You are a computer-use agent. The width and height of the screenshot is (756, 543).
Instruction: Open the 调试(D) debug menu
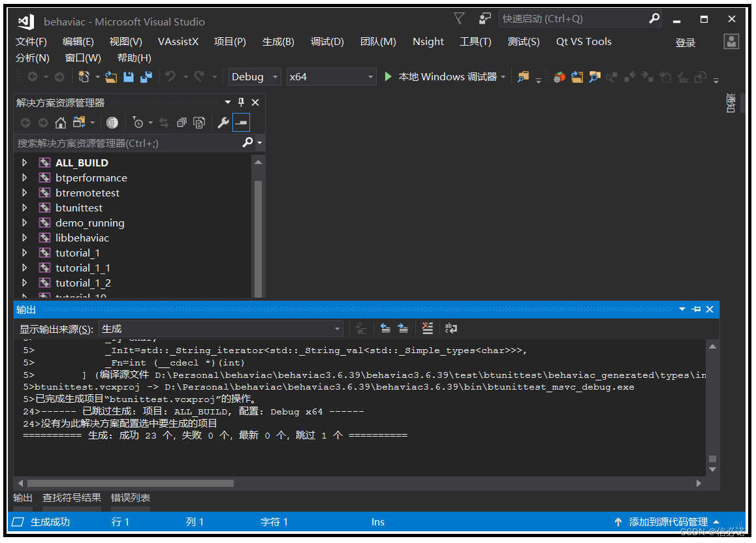[x=327, y=42]
